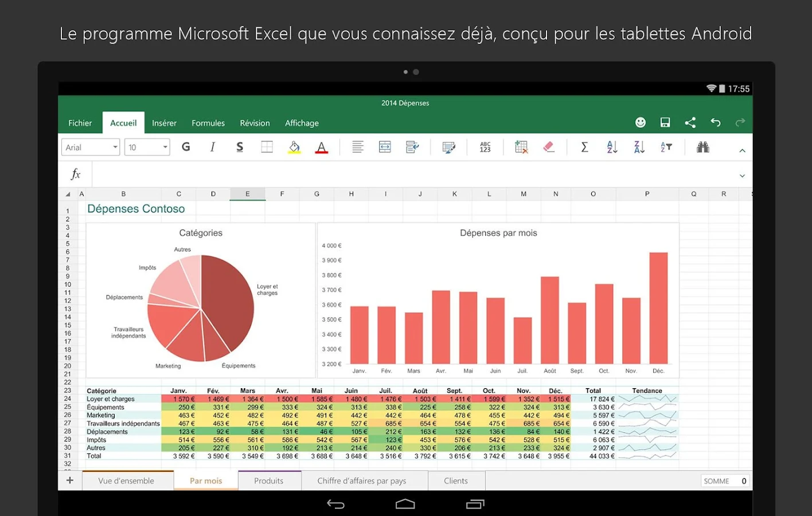Screen dimensions: 812x516
Task: Switch to the Insérer ribbon tab
Action: pos(164,123)
